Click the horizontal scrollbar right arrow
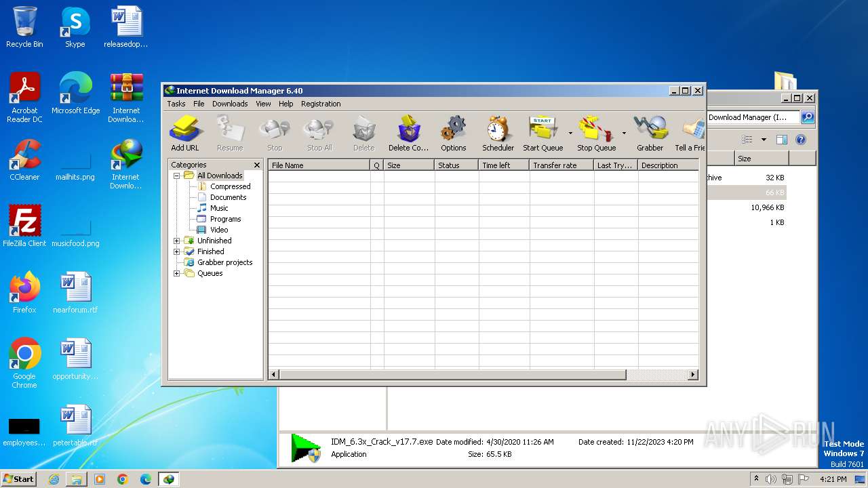Image resolution: width=868 pixels, height=488 pixels. pos(693,374)
